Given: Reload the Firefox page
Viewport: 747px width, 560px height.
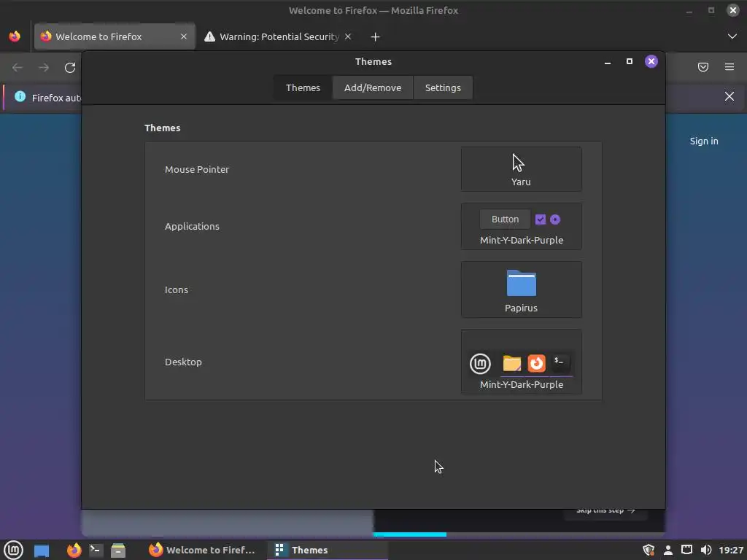Looking at the screenshot, I should (x=70, y=68).
